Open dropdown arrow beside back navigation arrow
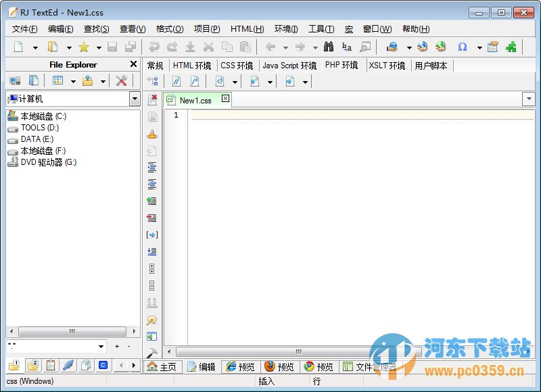 coord(285,47)
